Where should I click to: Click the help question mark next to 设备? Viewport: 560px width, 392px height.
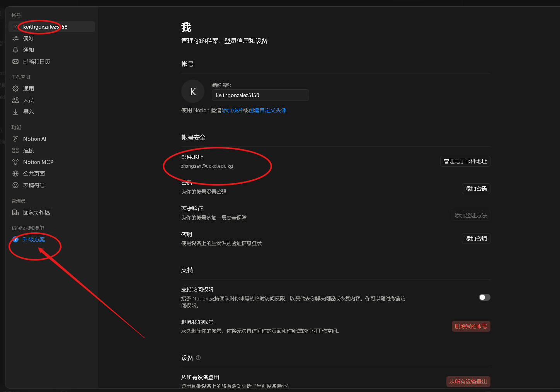click(198, 358)
